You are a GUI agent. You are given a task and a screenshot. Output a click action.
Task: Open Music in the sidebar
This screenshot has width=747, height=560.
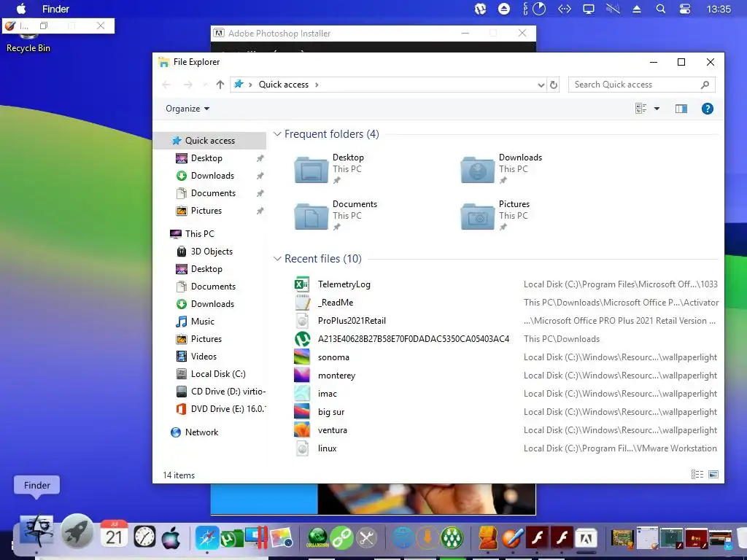[x=203, y=322]
